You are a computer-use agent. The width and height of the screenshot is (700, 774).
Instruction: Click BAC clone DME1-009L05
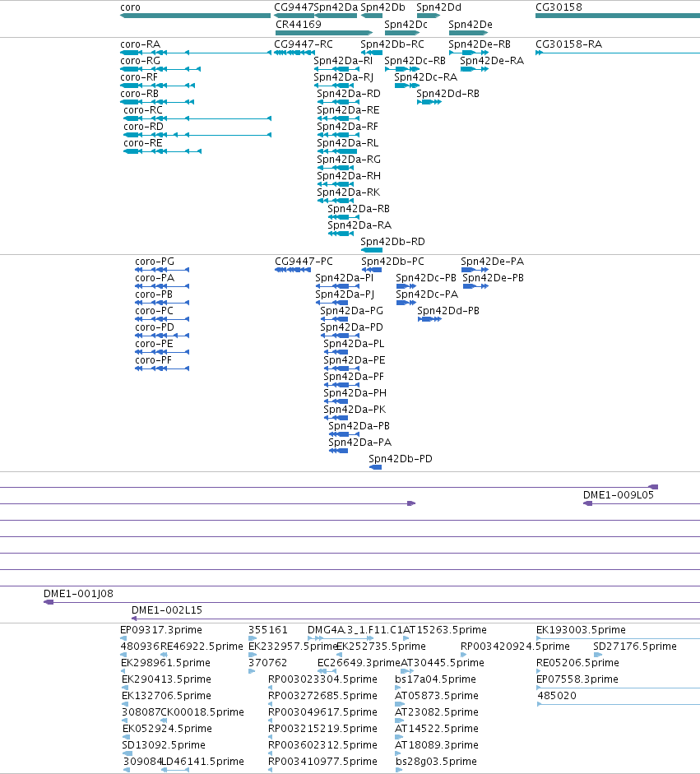coord(642,503)
